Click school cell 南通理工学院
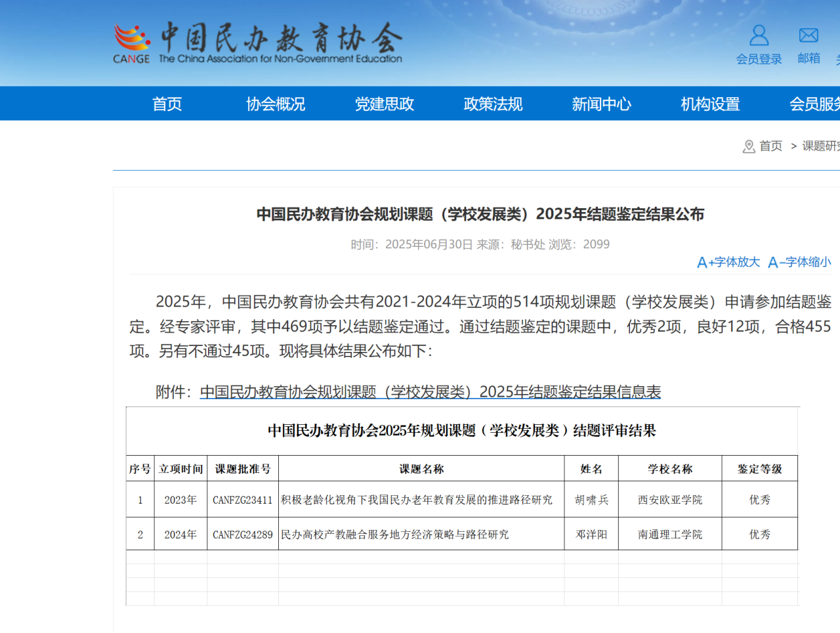Screen dimensions: 840x633 670,535
